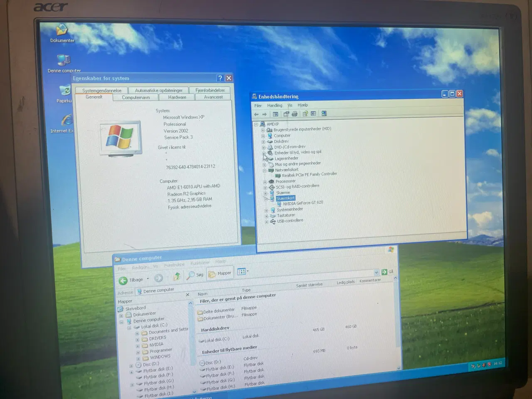
Task: Expand the USB-controllere node
Action: point(267,222)
